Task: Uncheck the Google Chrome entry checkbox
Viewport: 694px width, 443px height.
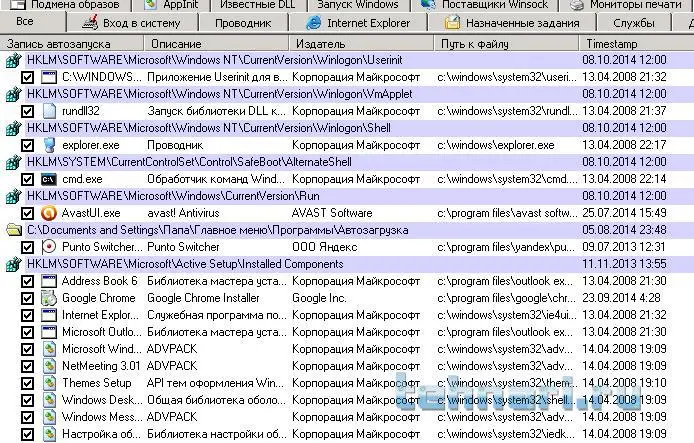Action: pyautogui.click(x=27, y=299)
